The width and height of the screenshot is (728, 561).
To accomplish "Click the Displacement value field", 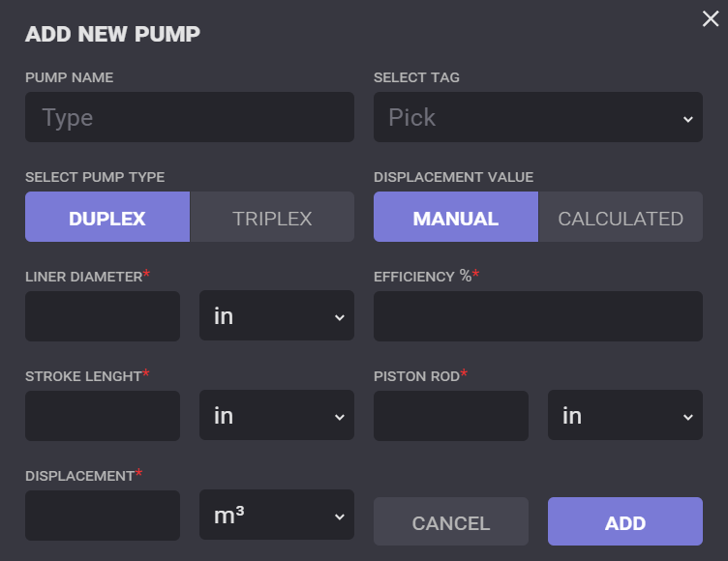I will [103, 516].
